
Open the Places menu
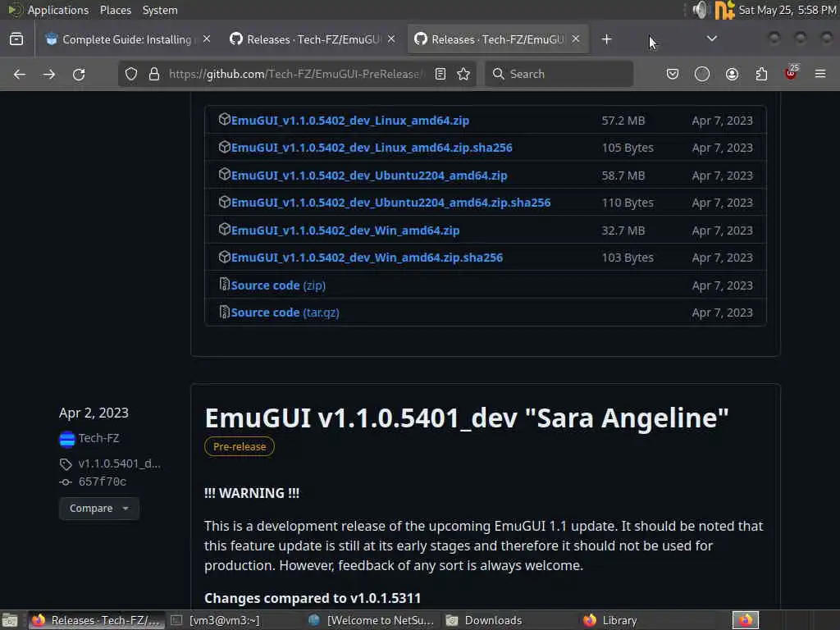pos(115,10)
